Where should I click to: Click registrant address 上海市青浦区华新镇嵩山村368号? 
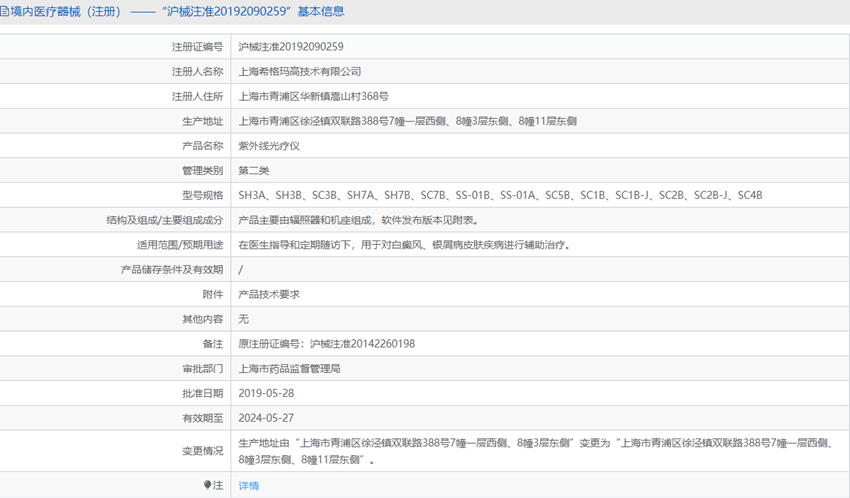click(x=313, y=96)
